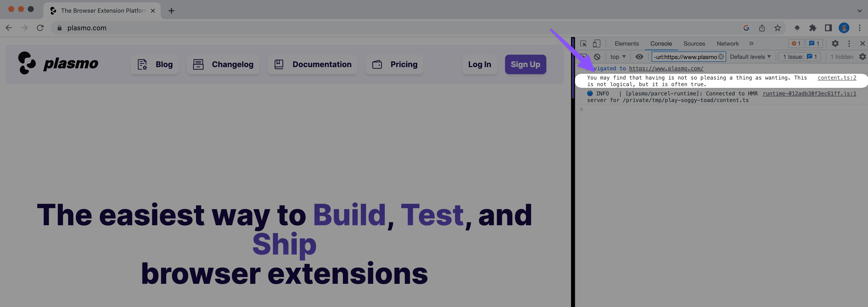Activate the inspect element picker tool
This screenshot has width=868, height=307.
[x=583, y=44]
